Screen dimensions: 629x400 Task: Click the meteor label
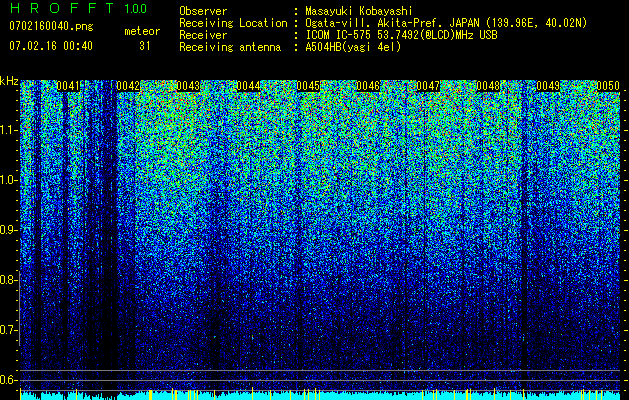tap(142, 31)
